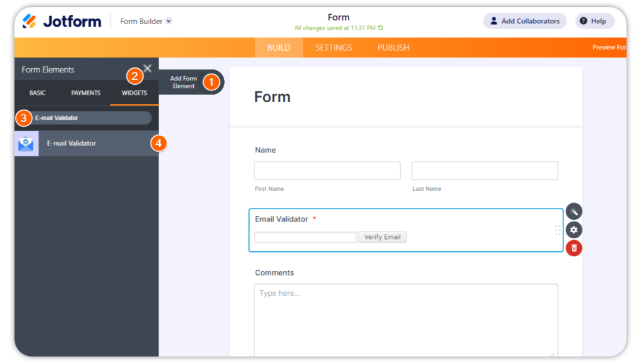The image size is (634, 364).
Task: Click the Comments field label
Action: pyautogui.click(x=274, y=272)
